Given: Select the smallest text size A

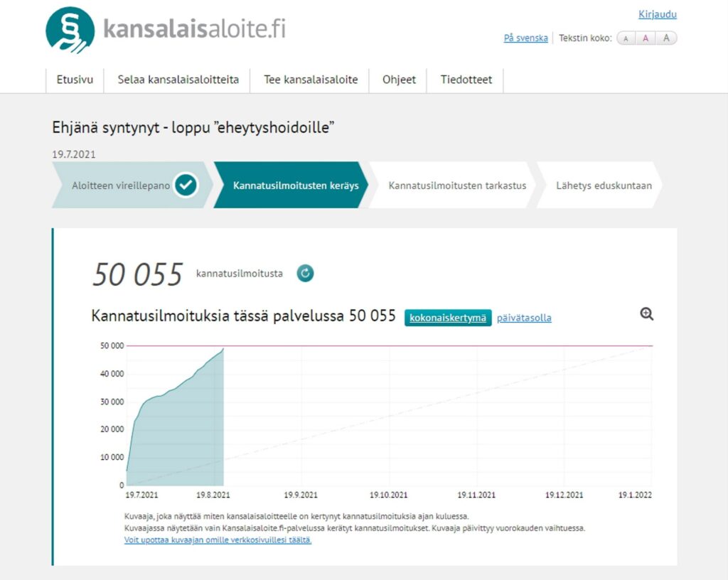Looking at the screenshot, I should 626,38.
